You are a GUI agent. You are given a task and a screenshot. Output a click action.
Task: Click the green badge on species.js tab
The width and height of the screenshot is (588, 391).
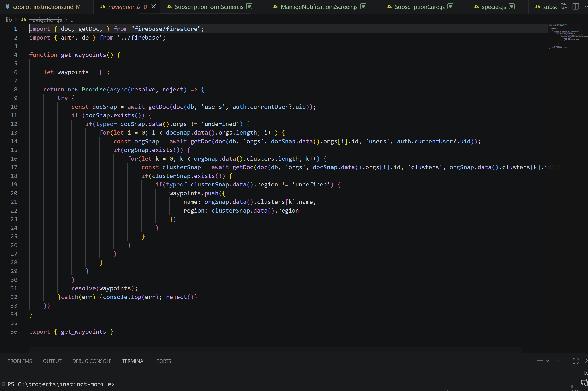pos(512,6)
